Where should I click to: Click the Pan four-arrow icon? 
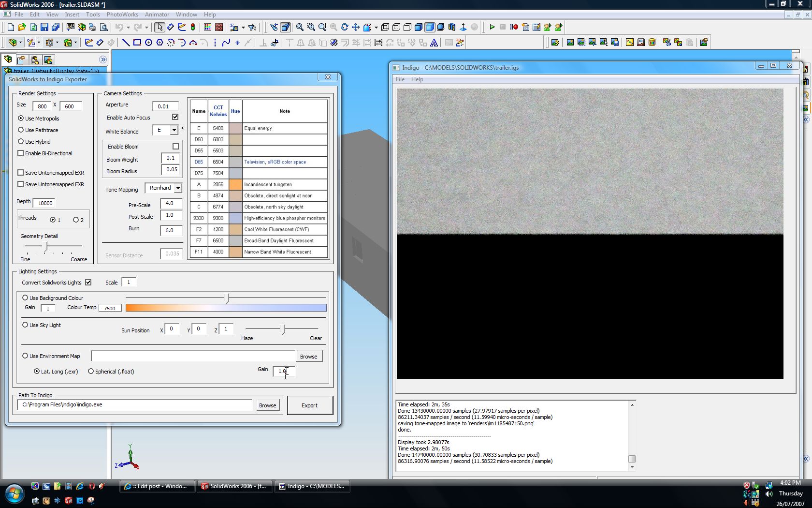click(x=356, y=27)
